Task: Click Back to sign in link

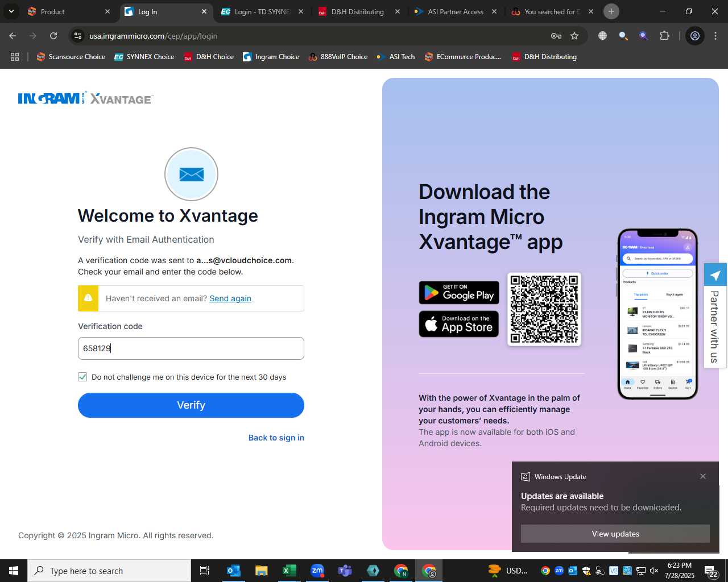Action: click(276, 438)
